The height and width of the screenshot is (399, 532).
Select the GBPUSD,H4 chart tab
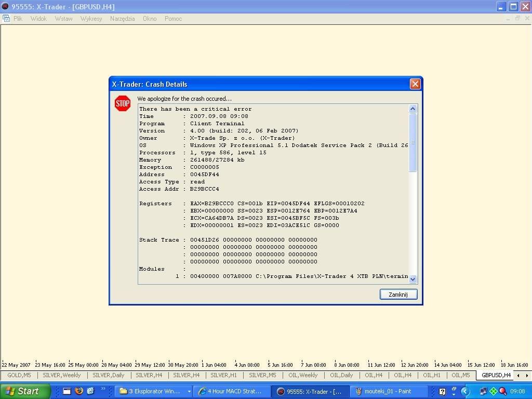(x=496, y=375)
